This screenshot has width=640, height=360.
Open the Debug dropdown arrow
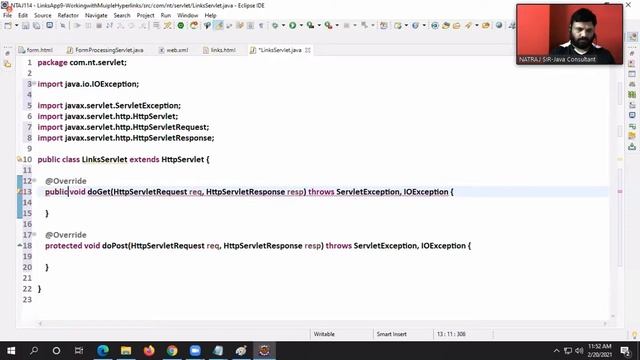click(283, 25)
